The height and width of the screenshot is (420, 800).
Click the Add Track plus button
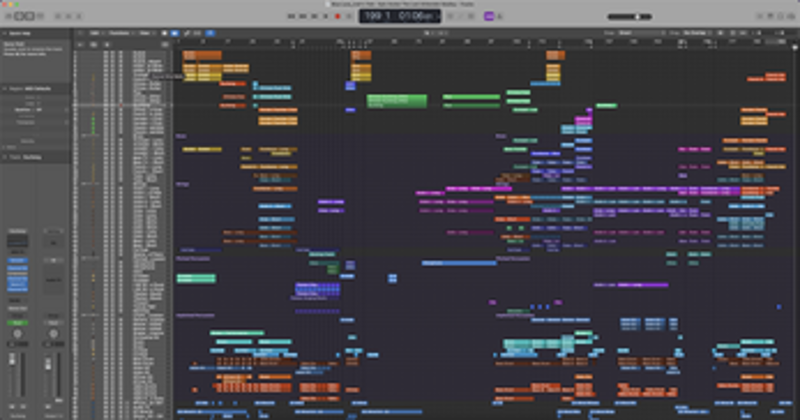pyautogui.click(x=80, y=44)
